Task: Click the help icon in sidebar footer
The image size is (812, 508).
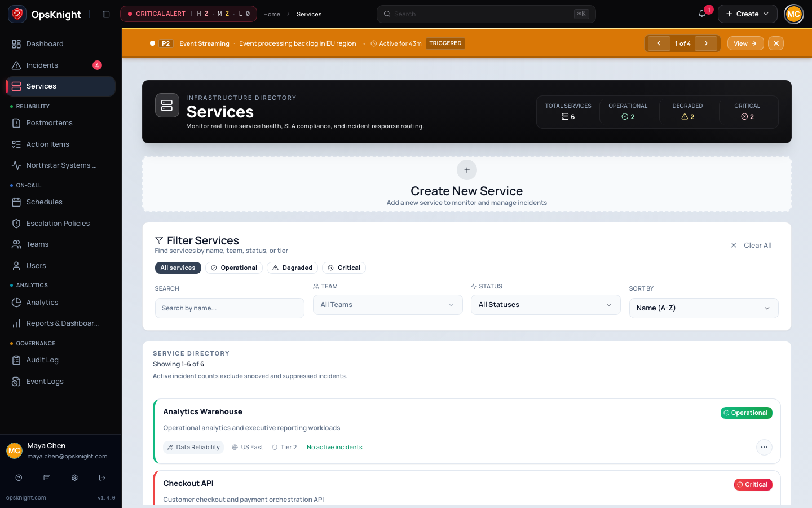Action: [19, 478]
